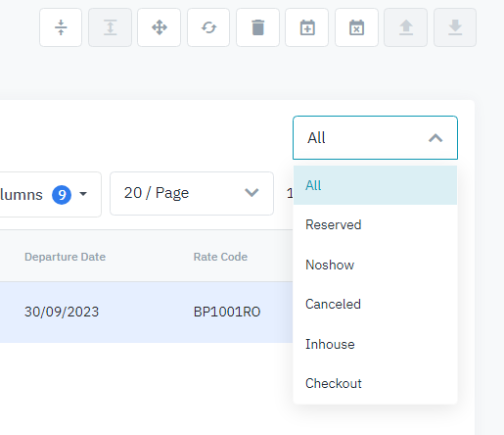Open the 20 / Page size dropdown
This screenshot has height=435, width=504.
[192, 193]
